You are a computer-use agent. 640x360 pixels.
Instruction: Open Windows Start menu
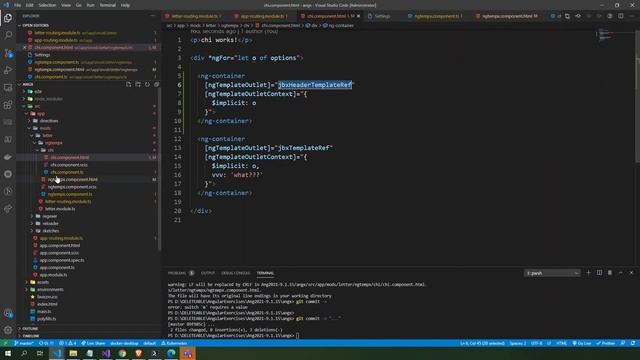[8, 353]
